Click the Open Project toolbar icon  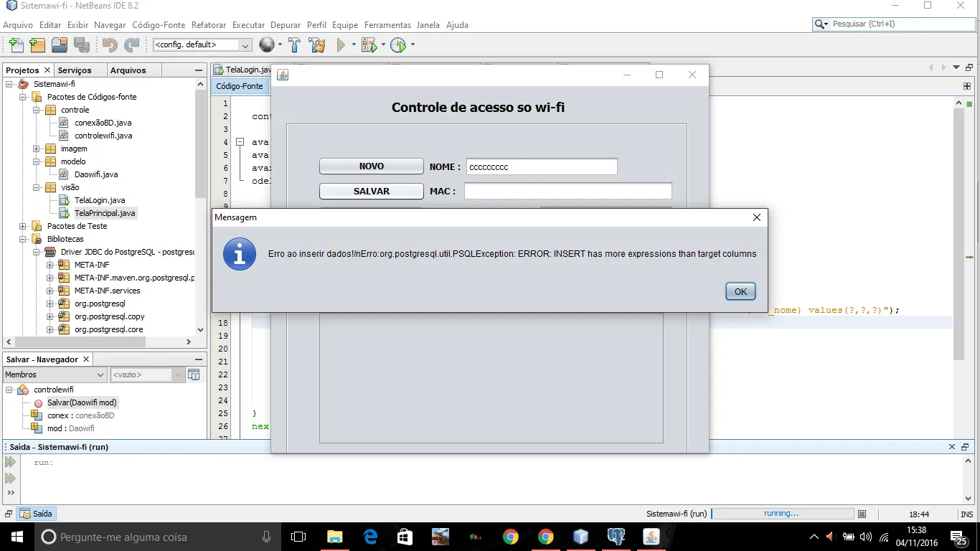point(60,44)
